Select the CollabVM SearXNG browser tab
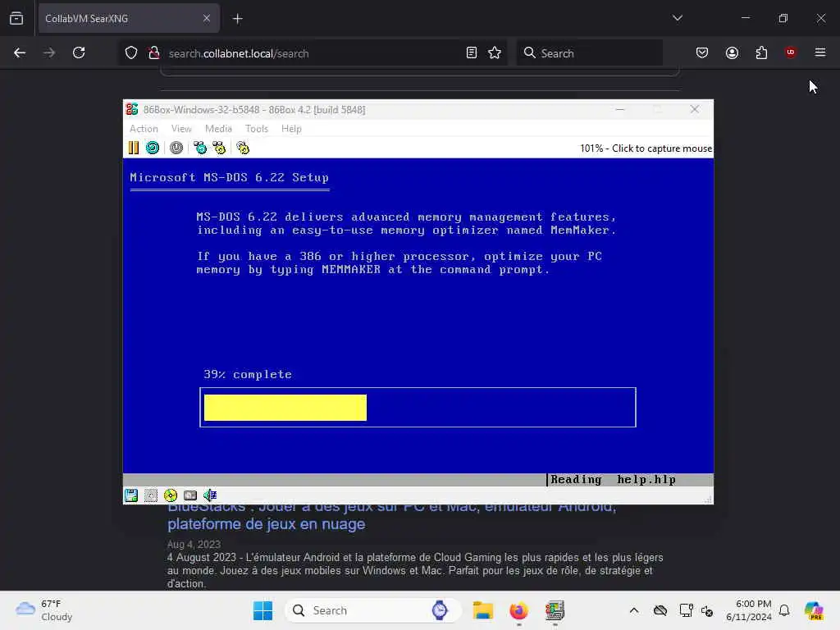Screen dimensions: 840x630 pos(129,18)
